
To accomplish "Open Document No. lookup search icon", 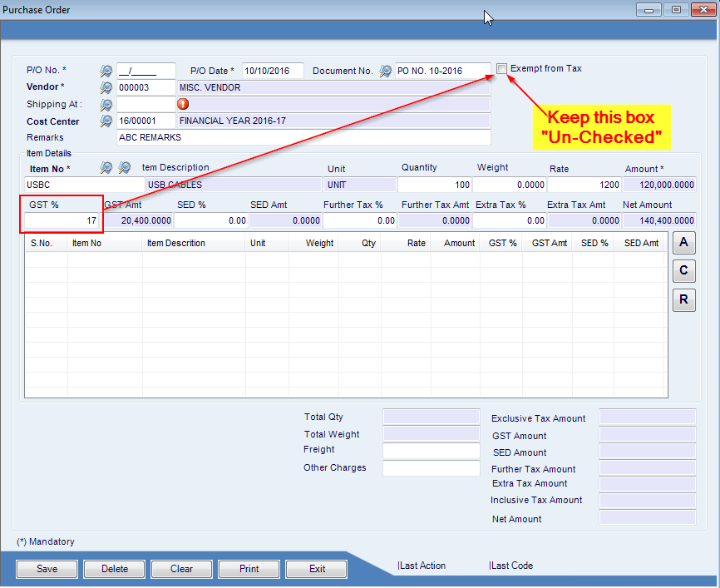I will [x=385, y=72].
